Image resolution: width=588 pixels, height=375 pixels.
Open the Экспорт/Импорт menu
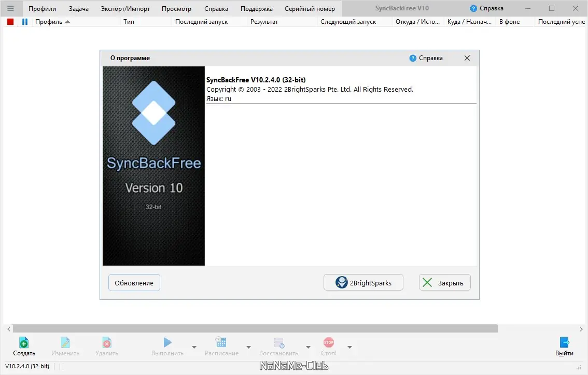coord(125,9)
